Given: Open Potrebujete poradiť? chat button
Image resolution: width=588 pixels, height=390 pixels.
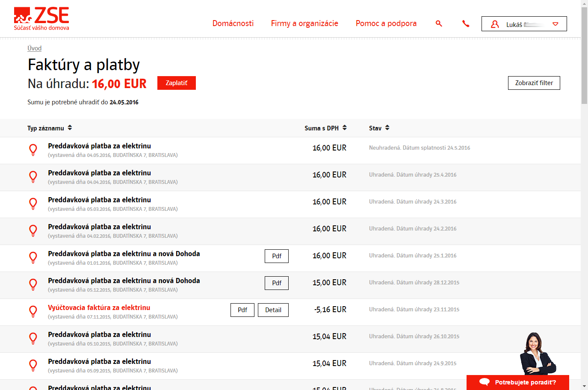Looking at the screenshot, I should pos(518,382).
